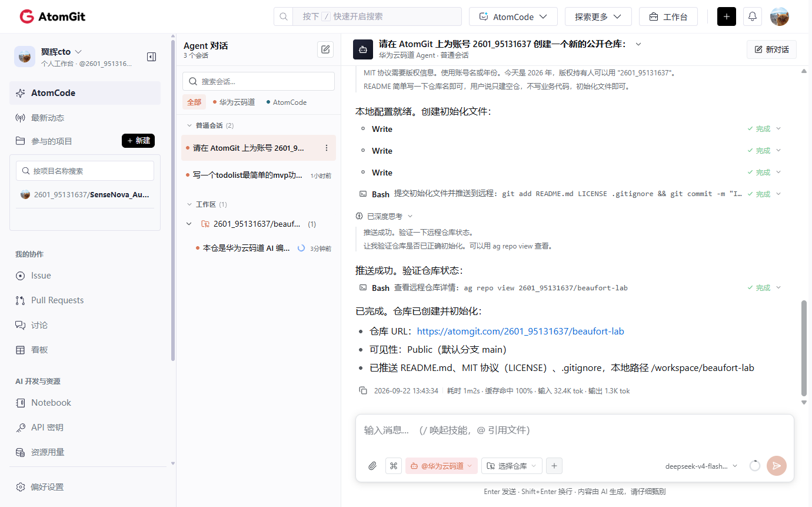The width and height of the screenshot is (812, 507).
Task: Click the 搜索会话 search field
Action: coord(258,81)
